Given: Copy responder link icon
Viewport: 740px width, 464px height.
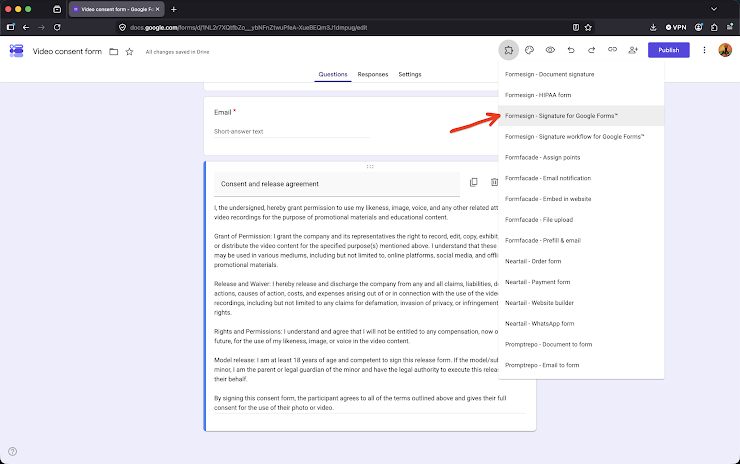Looking at the screenshot, I should click(x=612, y=50).
